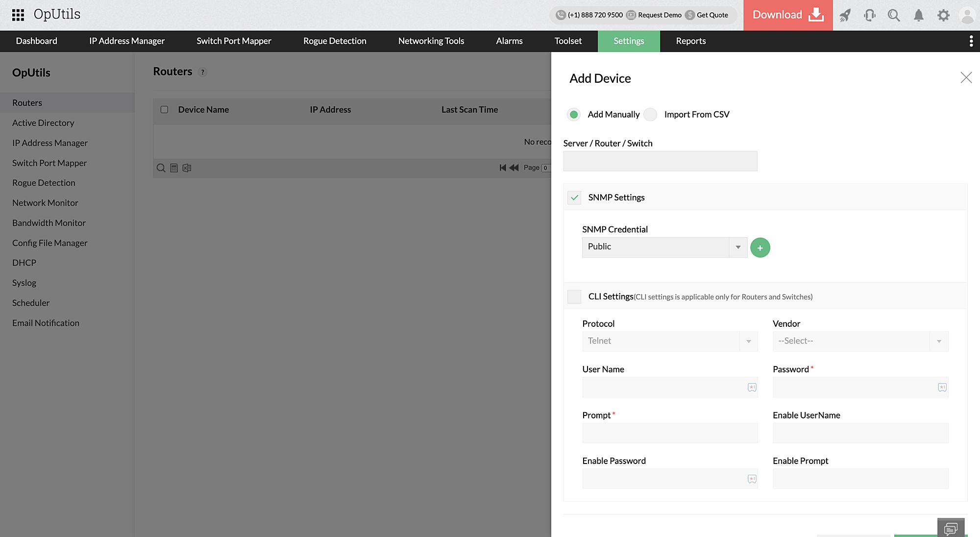Open the Protocol Telnet dropdown
The width and height of the screenshot is (980, 537).
(669, 341)
